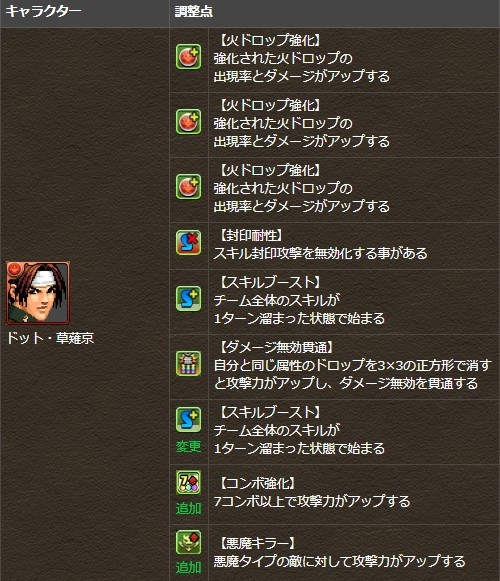Image resolution: width=500 pixels, height=581 pixels.
Task: Click the 追加 label under 悪魔キラー icon
Action: pos(189,567)
